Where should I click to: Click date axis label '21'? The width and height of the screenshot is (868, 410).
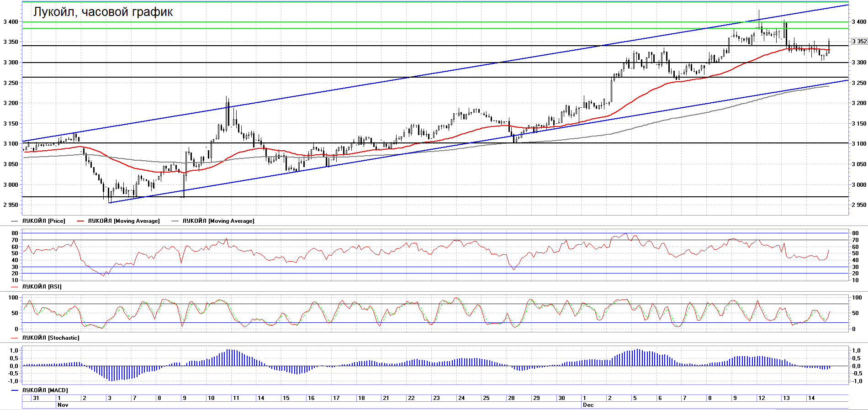click(x=386, y=398)
